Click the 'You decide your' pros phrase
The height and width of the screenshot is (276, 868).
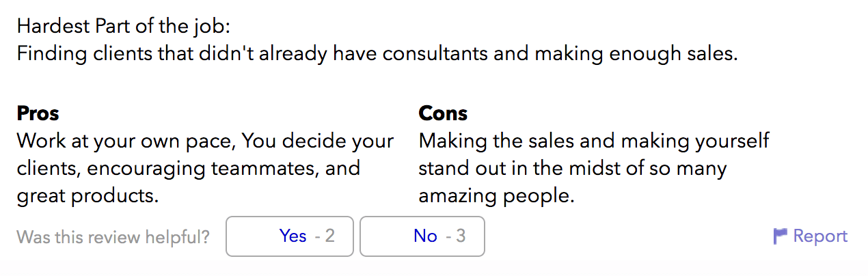[318, 141]
